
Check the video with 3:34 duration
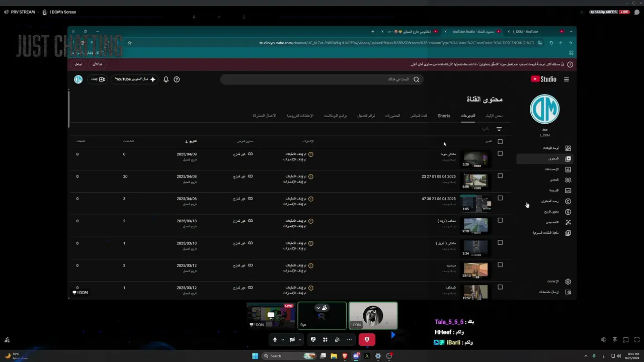tap(500, 242)
